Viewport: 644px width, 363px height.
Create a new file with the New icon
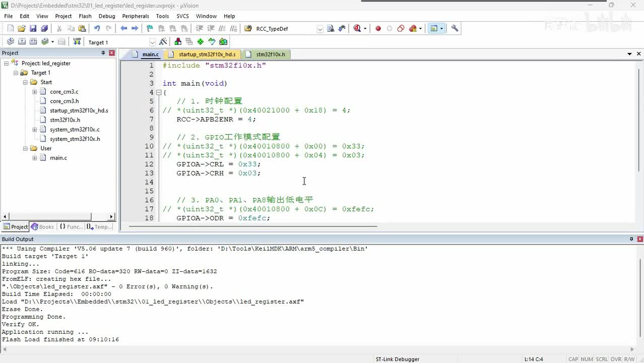click(10, 29)
